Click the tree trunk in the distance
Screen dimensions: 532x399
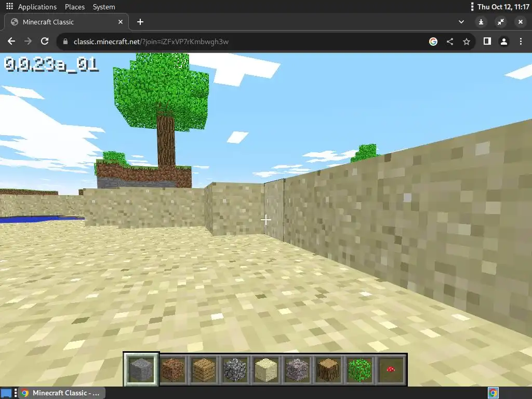coord(166,141)
